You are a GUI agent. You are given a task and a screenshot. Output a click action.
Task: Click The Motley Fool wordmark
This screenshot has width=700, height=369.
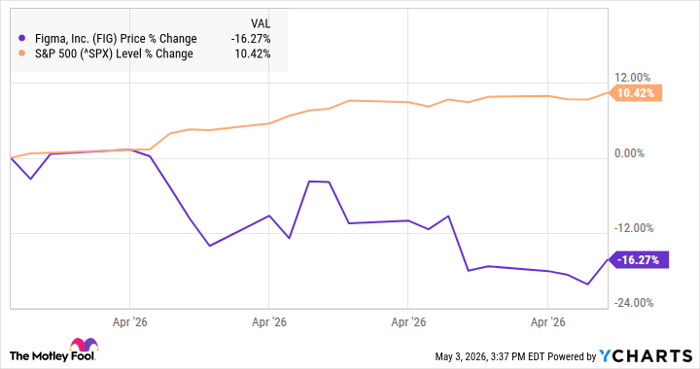click(52, 356)
